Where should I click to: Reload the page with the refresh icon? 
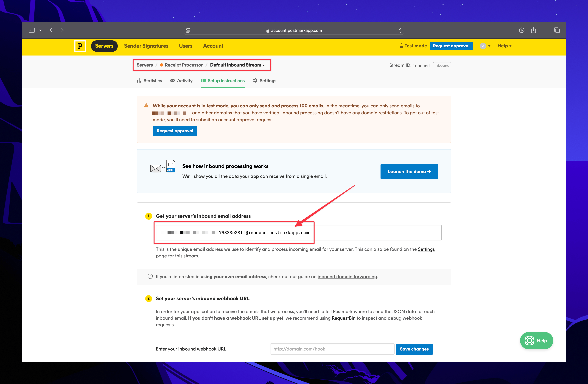400,30
